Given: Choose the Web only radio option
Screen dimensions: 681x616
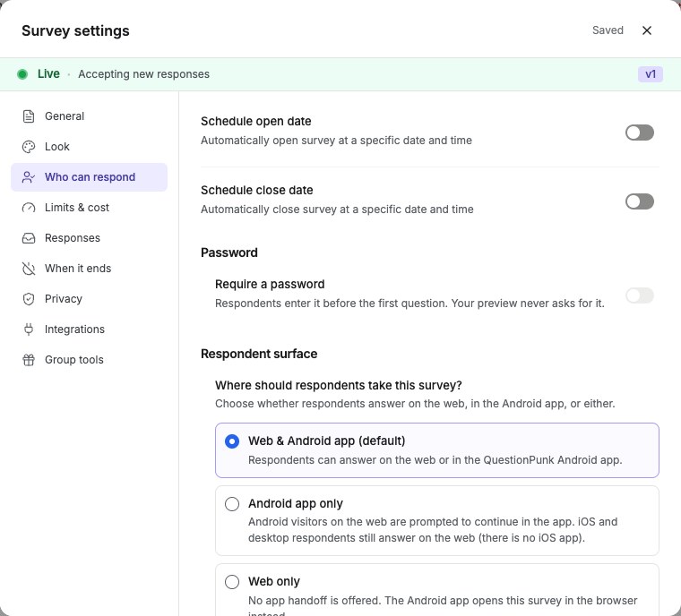Looking at the screenshot, I should pyautogui.click(x=232, y=582).
